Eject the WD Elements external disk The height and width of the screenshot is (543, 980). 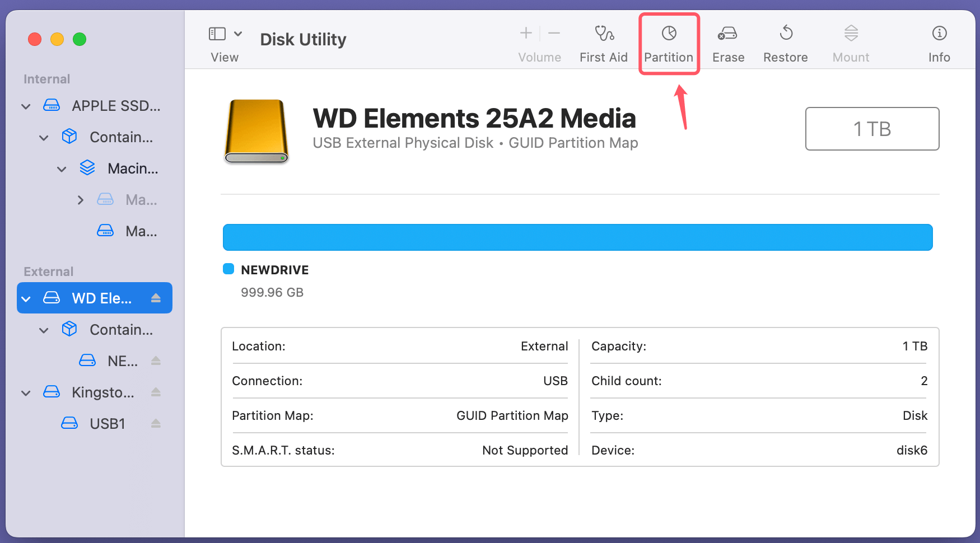156,298
